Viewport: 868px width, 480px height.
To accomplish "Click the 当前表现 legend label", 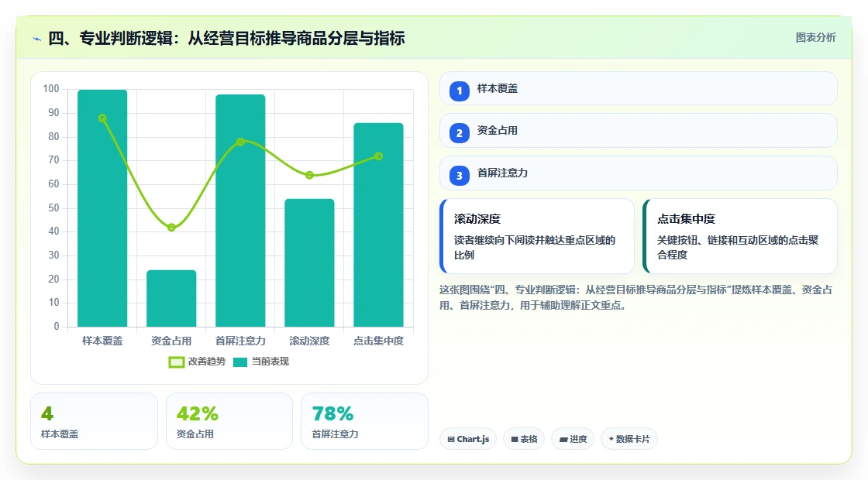I will click(x=270, y=362).
